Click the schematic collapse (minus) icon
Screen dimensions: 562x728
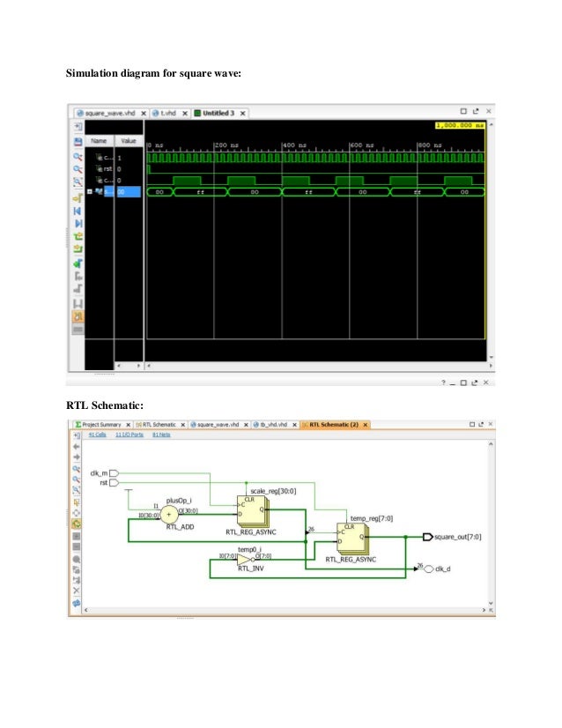(x=77, y=547)
